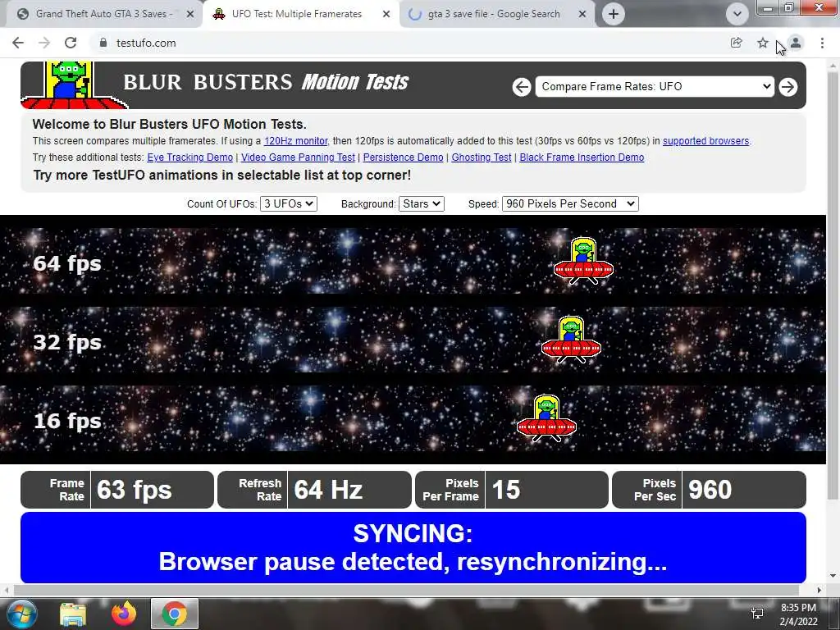Open Black Frame Insertion Demo link
The height and width of the screenshot is (630, 840).
coord(582,157)
